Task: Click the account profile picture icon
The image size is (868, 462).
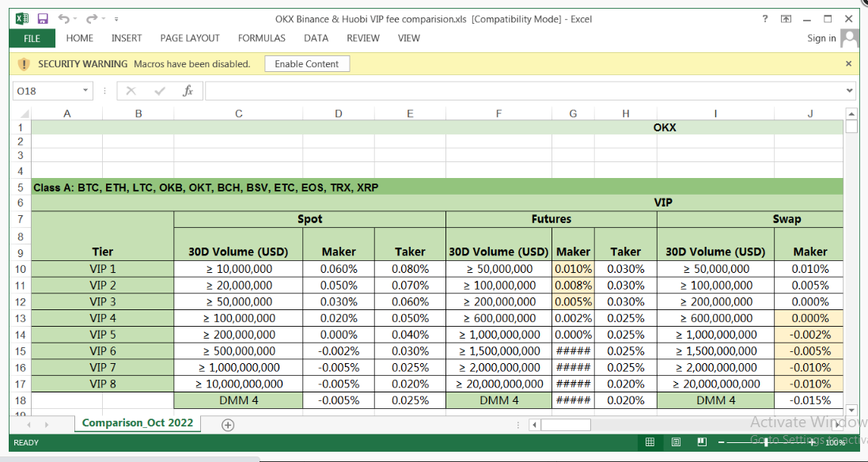Action: [x=849, y=38]
